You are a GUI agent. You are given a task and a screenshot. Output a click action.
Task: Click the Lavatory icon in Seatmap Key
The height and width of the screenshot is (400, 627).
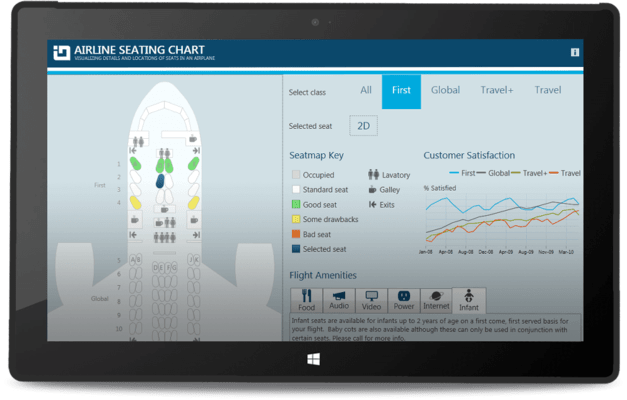(373, 174)
